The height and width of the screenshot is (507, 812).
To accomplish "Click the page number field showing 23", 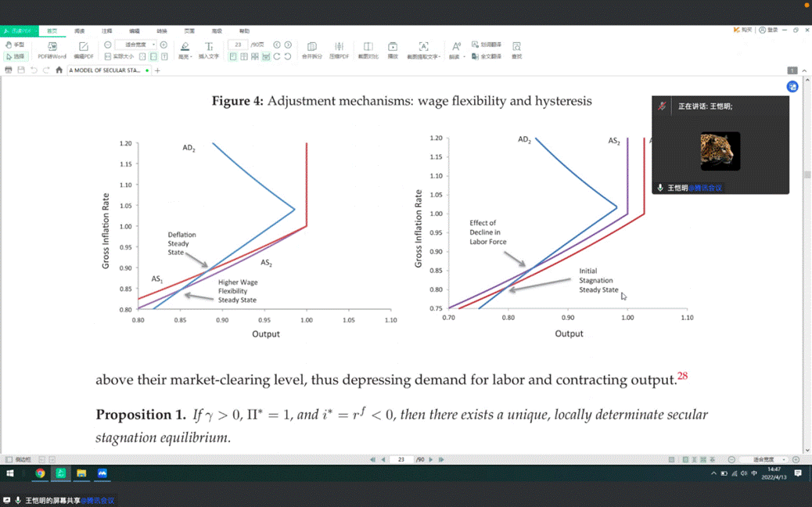I will pyautogui.click(x=238, y=45).
